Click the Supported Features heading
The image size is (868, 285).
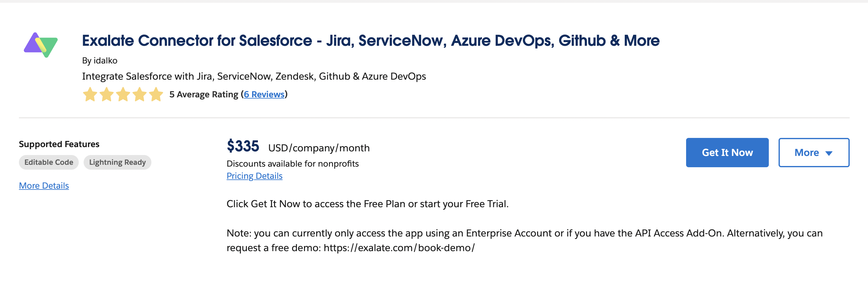pos(59,144)
